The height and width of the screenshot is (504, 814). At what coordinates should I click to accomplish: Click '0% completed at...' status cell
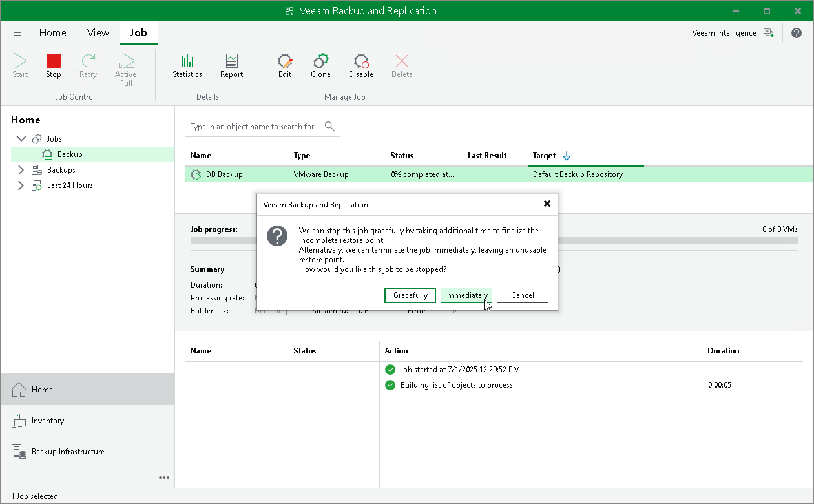423,174
